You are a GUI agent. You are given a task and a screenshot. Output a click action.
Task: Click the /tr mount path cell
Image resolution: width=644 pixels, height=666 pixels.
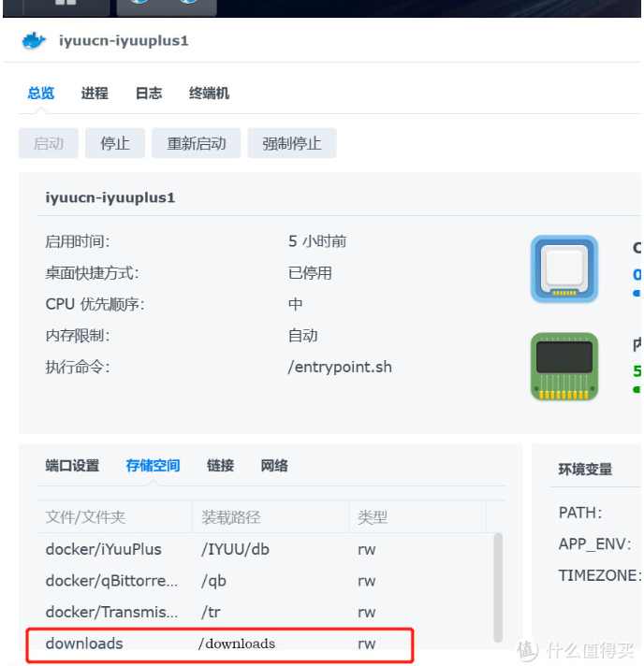pyautogui.click(x=211, y=612)
